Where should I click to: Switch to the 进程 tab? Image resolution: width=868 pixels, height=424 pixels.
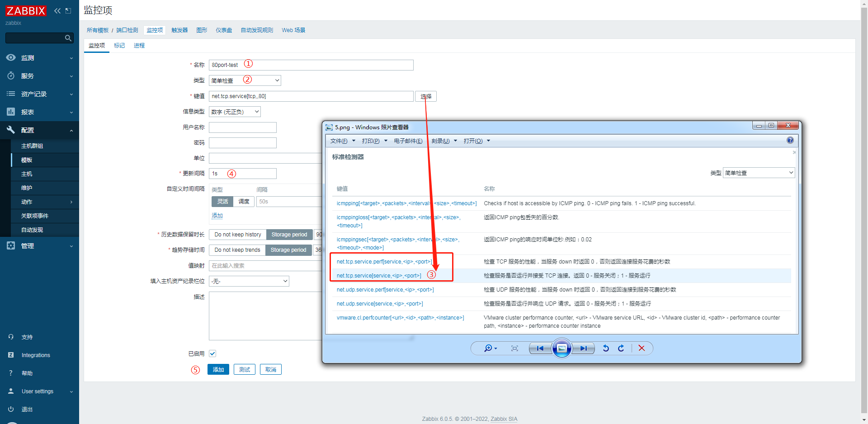pos(139,46)
